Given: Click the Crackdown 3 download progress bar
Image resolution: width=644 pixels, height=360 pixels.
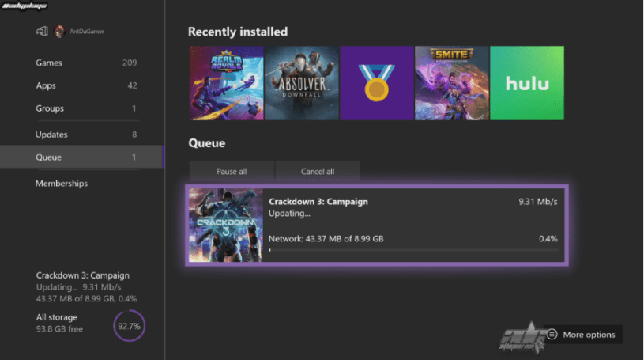Looking at the screenshot, I should coord(412,250).
